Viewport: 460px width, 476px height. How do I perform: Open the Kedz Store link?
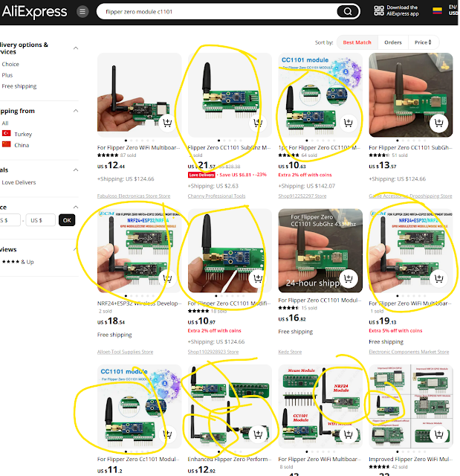point(290,352)
